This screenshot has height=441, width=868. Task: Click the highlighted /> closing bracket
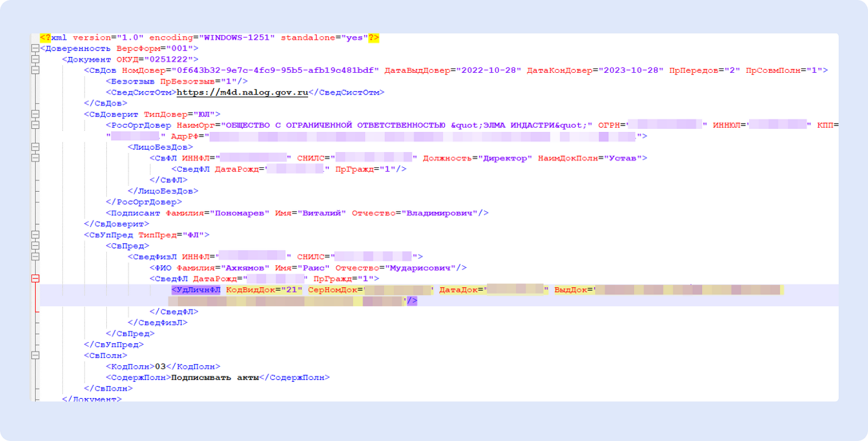[412, 300]
